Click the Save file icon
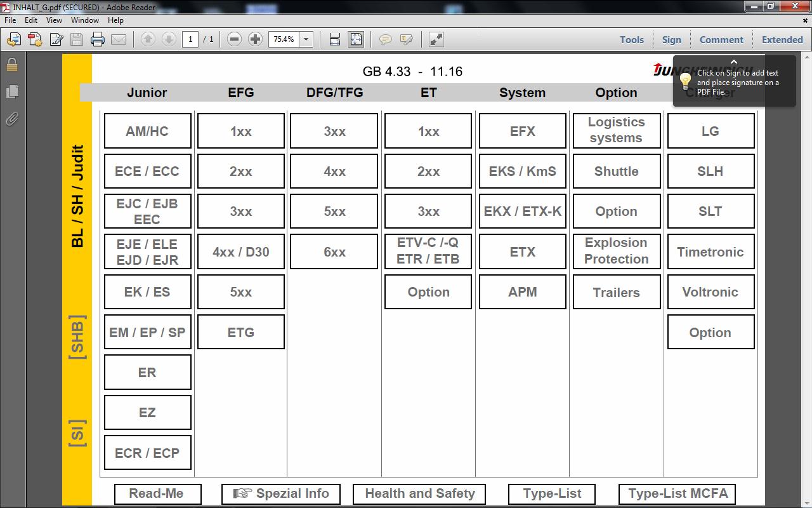The height and width of the screenshot is (508, 812). (77, 39)
